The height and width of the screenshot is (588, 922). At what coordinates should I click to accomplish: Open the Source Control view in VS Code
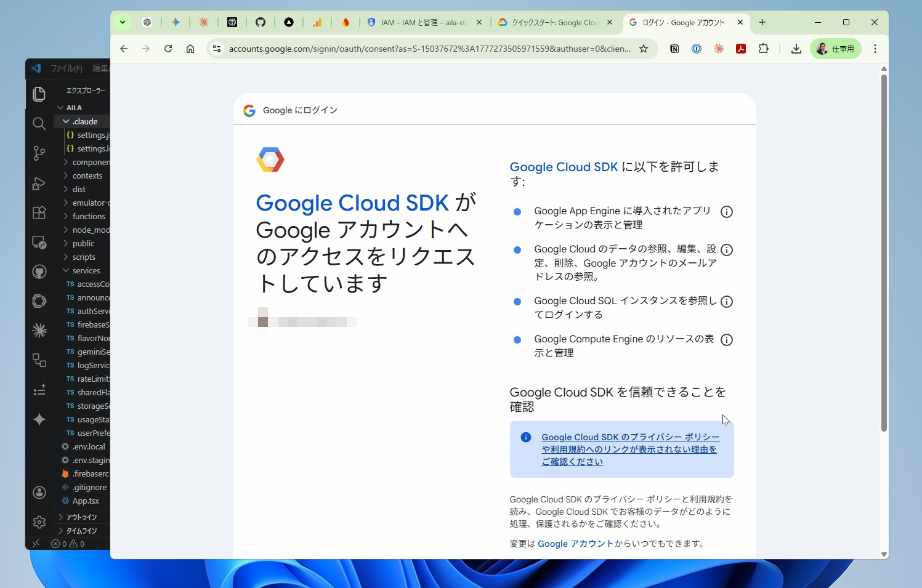[x=39, y=153]
